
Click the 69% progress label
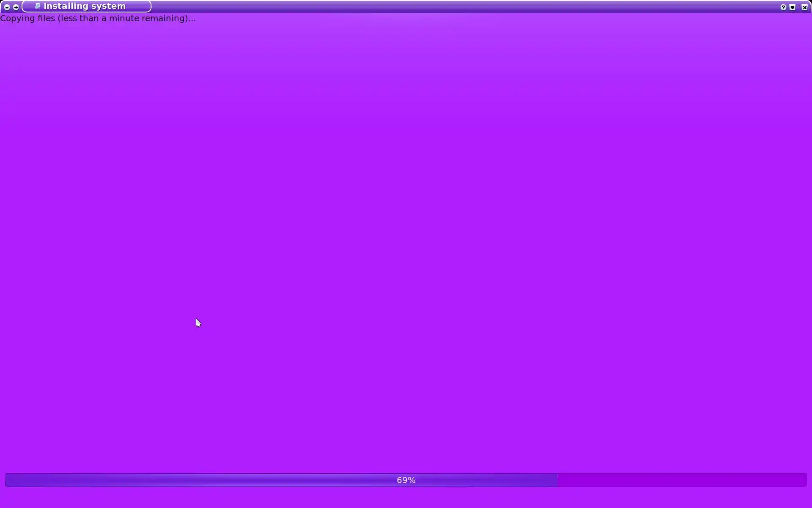pos(406,480)
